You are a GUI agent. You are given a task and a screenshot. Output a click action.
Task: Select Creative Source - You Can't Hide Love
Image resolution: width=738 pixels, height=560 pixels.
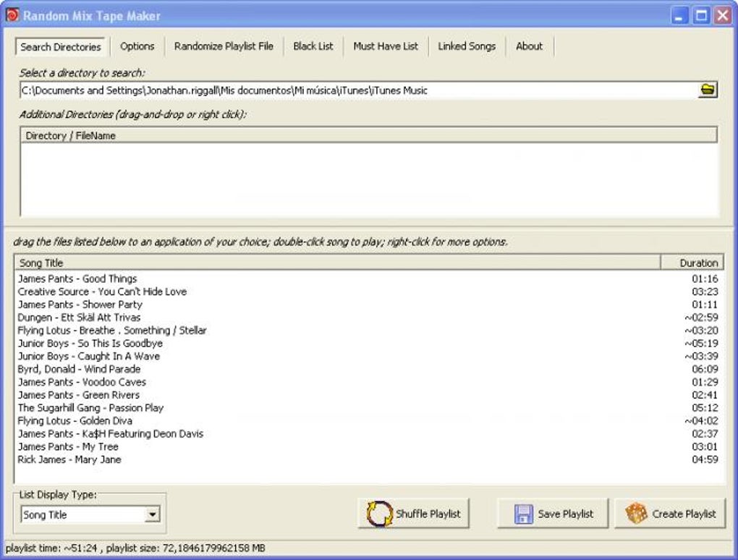point(368,292)
